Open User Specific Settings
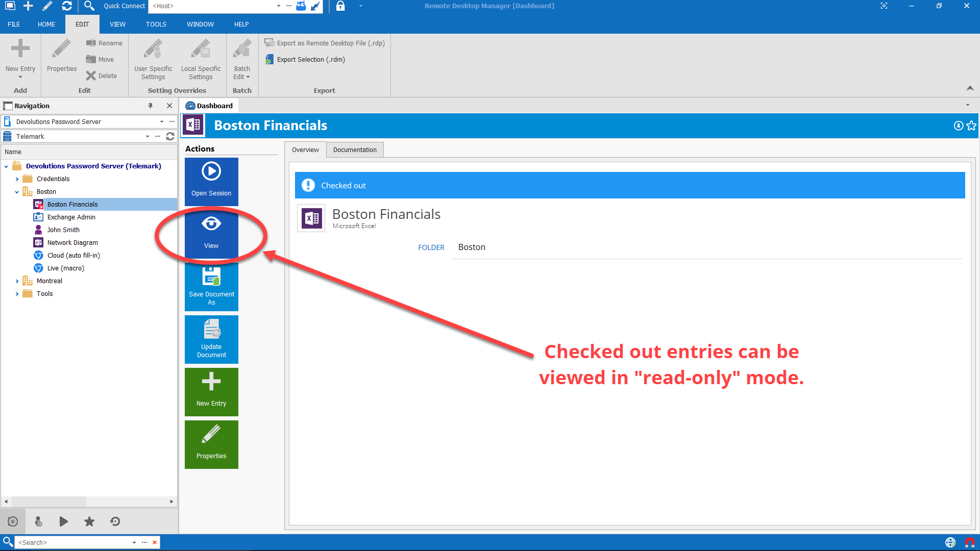This screenshot has height=551, width=980. [153, 59]
